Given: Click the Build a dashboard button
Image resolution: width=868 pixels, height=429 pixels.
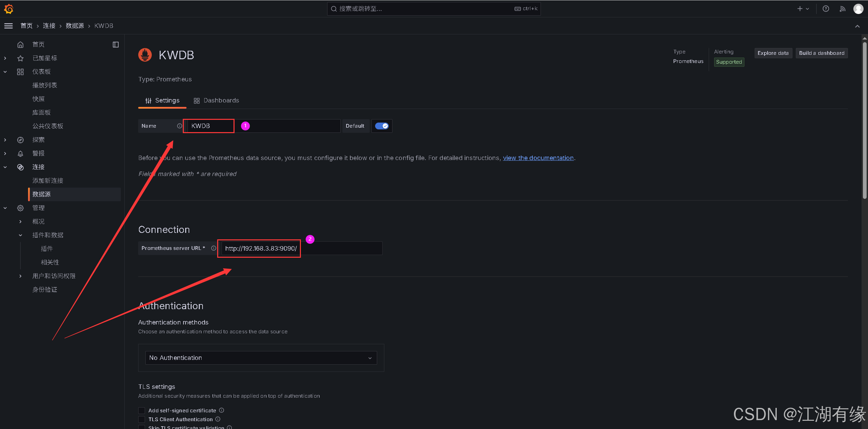Looking at the screenshot, I should [x=822, y=53].
